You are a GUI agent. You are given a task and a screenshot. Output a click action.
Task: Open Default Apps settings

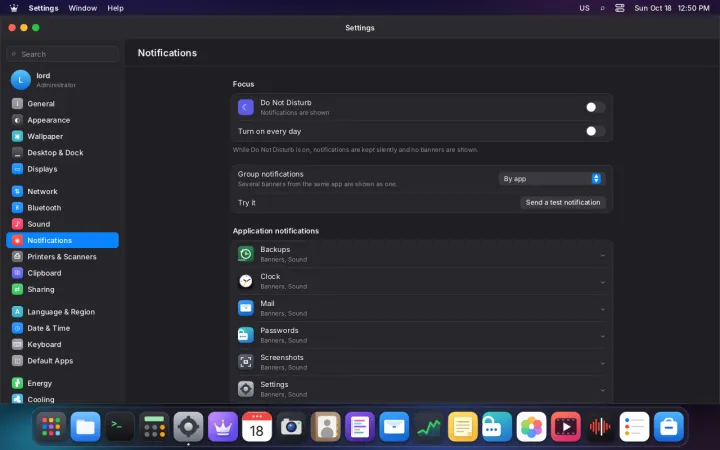coord(62,360)
